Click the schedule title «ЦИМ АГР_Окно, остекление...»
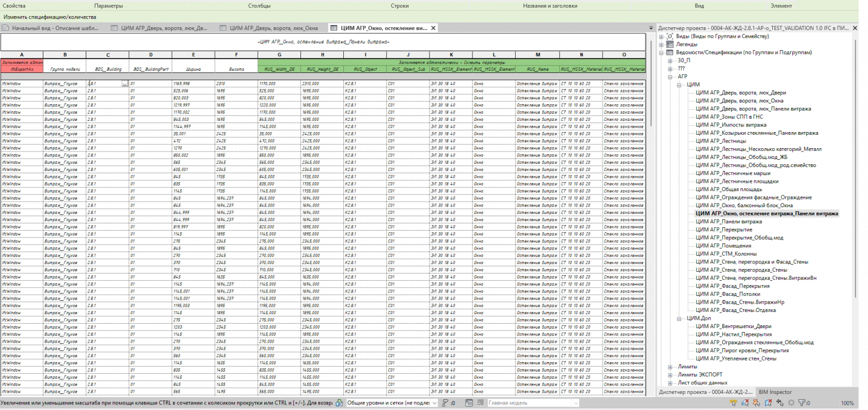 (x=323, y=42)
